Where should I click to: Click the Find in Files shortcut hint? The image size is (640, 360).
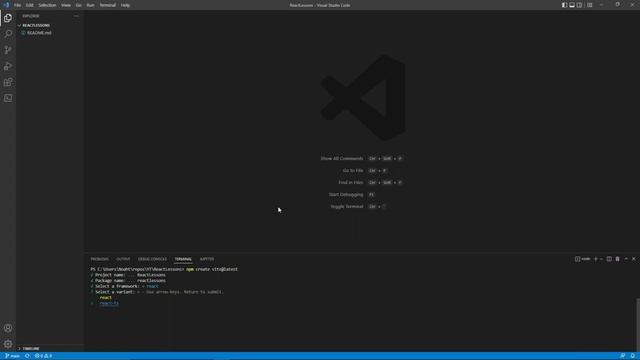coord(371,182)
